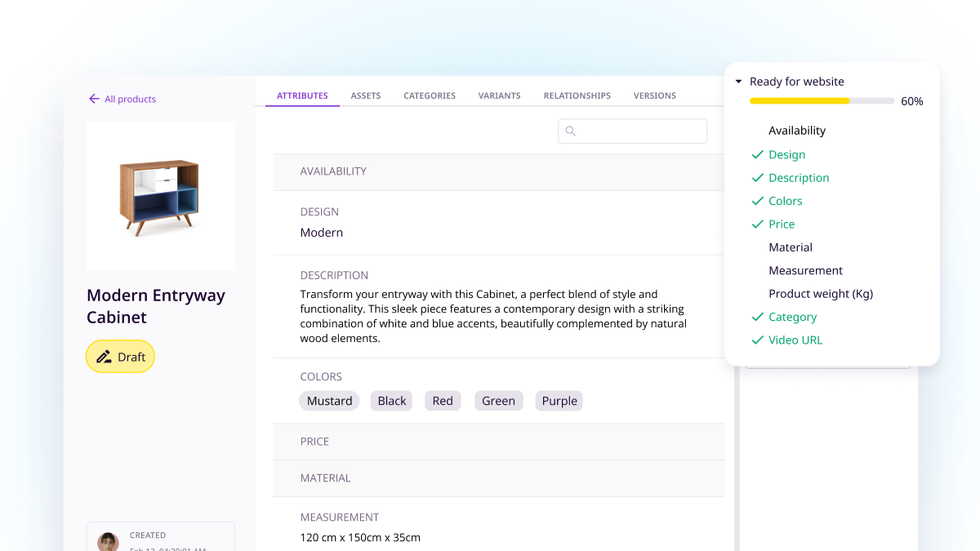Click the green checkmark beside Video URL
The height and width of the screenshot is (551, 980).
point(757,340)
